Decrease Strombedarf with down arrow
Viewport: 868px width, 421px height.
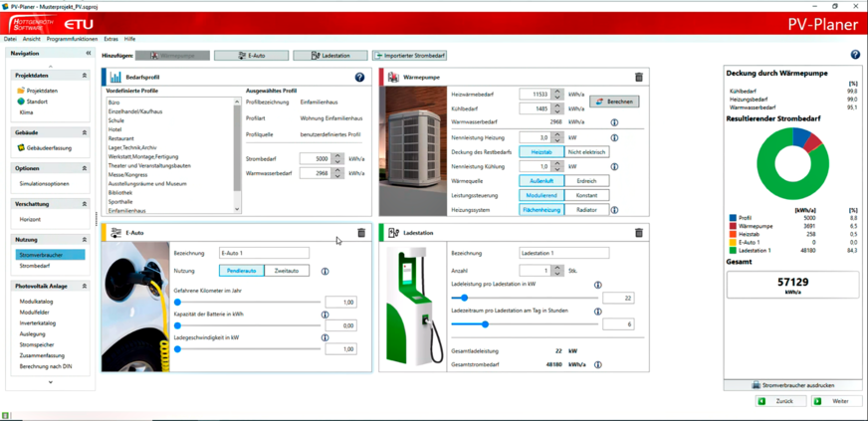point(338,161)
